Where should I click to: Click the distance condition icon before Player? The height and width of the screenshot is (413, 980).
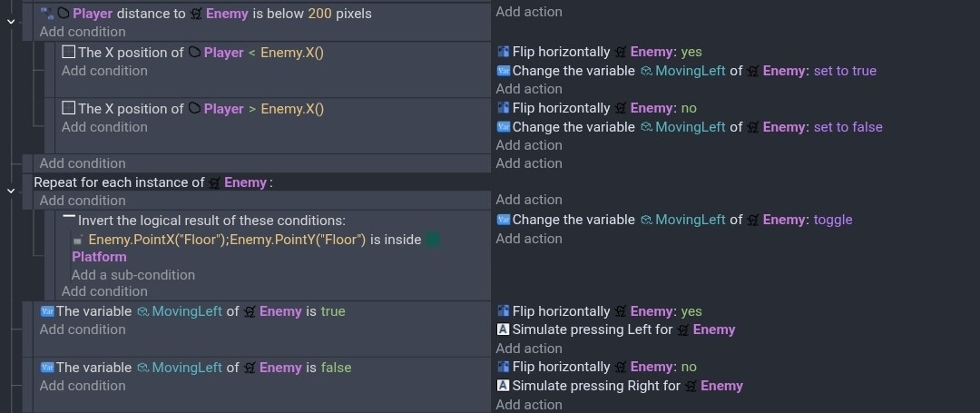47,13
